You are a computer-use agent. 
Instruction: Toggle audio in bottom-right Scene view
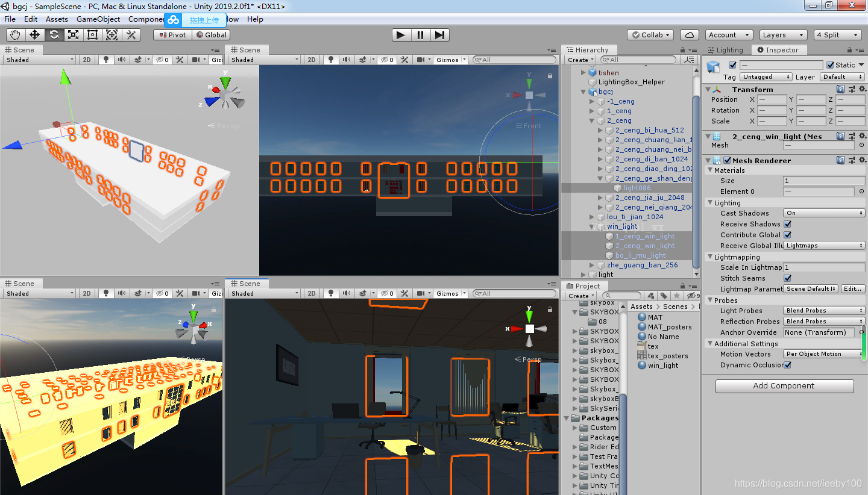point(347,293)
